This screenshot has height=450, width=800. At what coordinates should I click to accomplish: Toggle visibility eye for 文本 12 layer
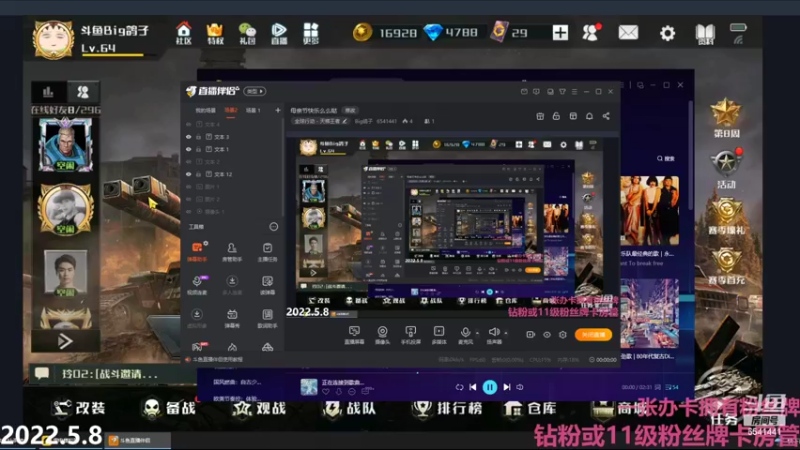tap(189, 174)
